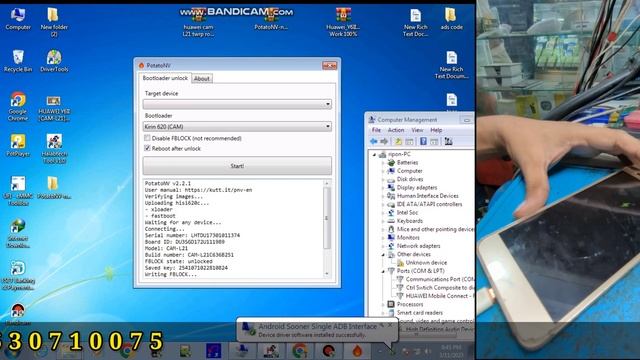Launch DriverTools from the desktop
The height and width of the screenshot is (360, 640).
coord(54,61)
